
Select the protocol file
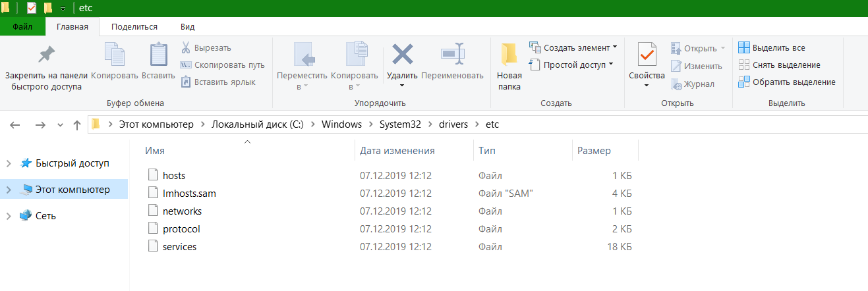pos(181,229)
